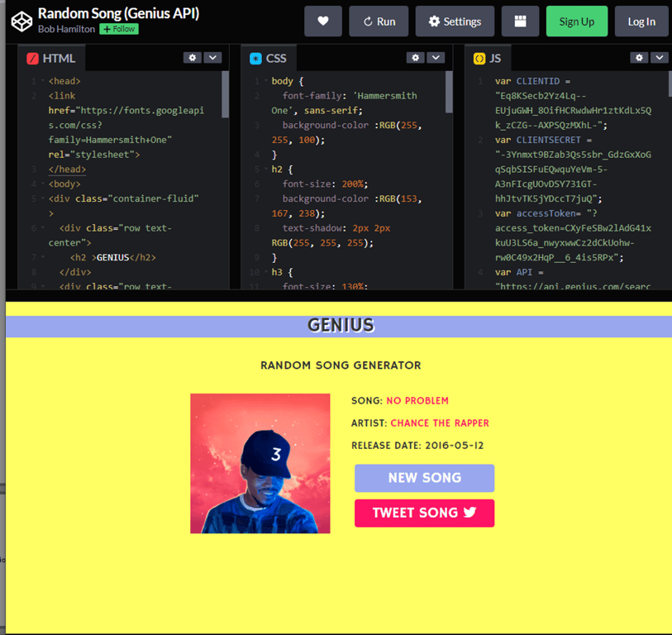
Task: Click the red HTML slash icon
Action: coord(32,59)
